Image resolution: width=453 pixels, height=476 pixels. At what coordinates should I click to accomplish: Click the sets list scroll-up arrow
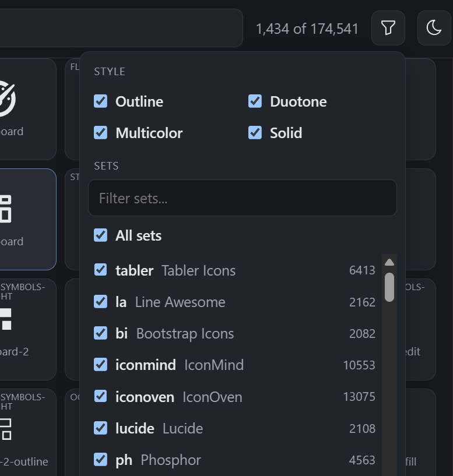pos(389,262)
